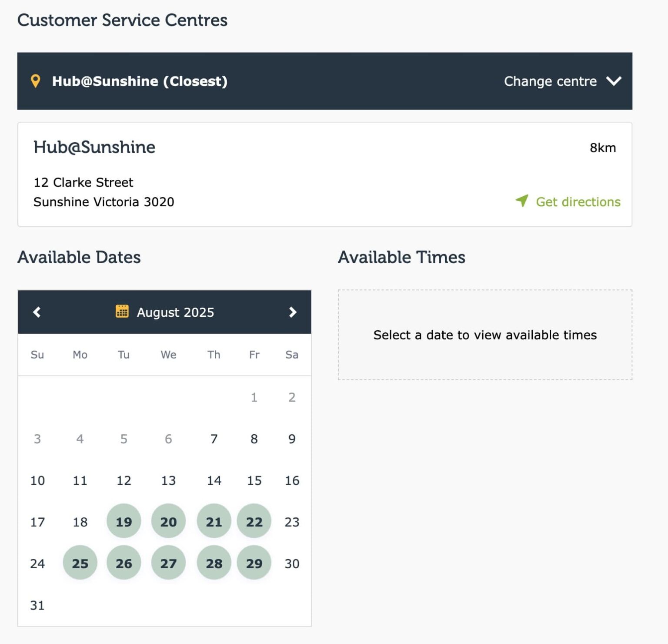The height and width of the screenshot is (644, 668).
Task: Click the Hub@Sunshine centre address card
Action: (x=304, y=174)
